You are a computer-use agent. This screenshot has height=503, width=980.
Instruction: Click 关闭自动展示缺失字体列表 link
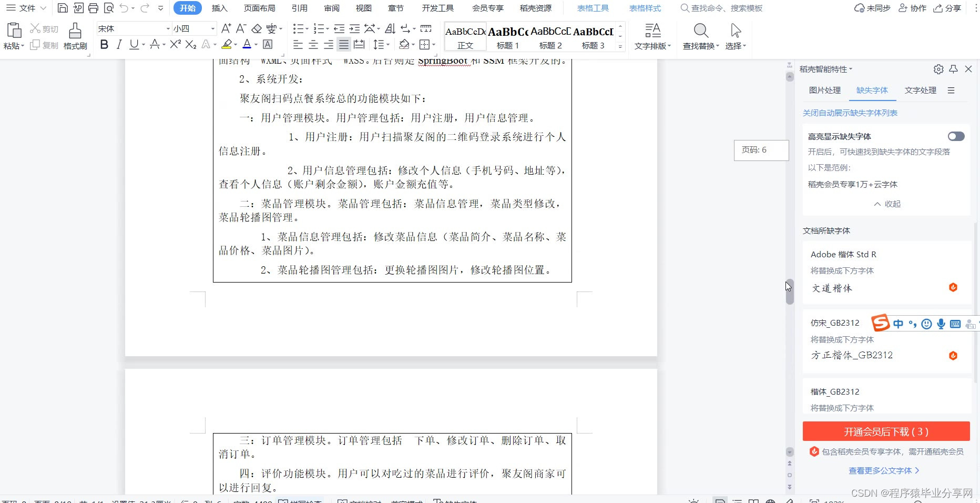click(x=850, y=113)
